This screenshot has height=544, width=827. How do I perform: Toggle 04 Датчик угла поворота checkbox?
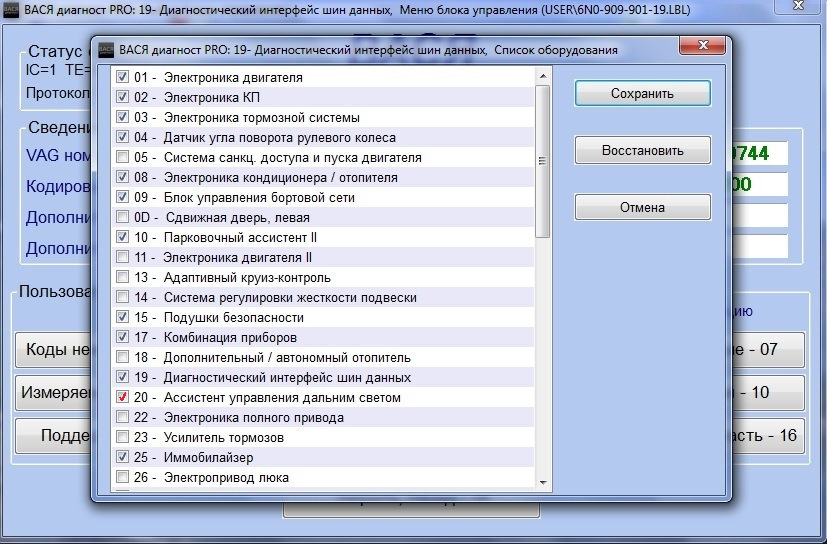coord(122,137)
